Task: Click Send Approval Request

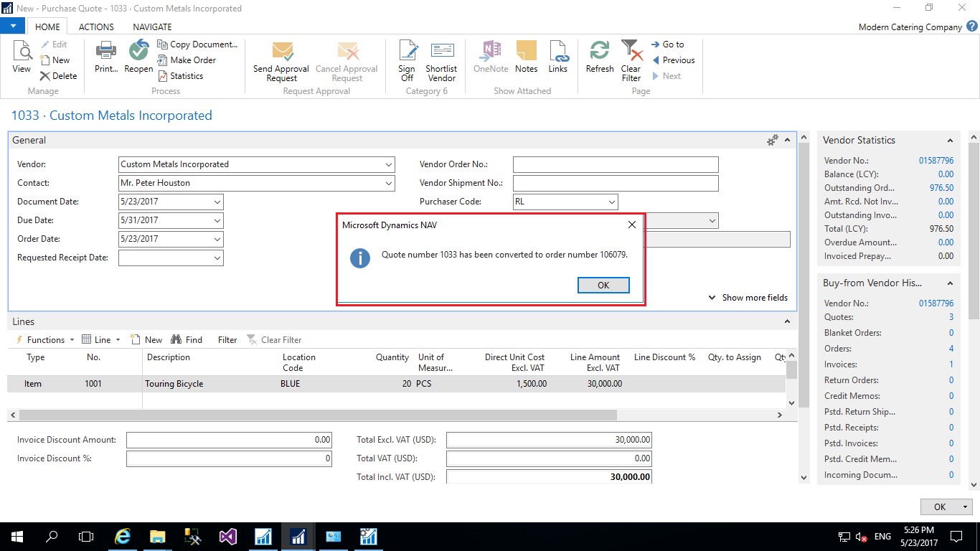Action: click(x=281, y=61)
